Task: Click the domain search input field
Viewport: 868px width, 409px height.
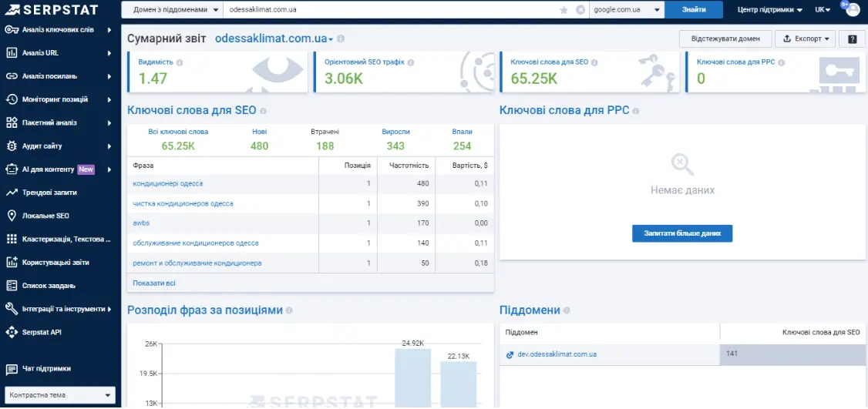Action: 390,10
